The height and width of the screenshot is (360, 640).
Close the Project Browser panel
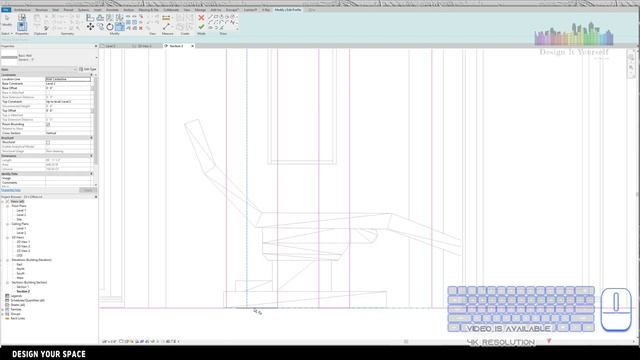point(96,197)
